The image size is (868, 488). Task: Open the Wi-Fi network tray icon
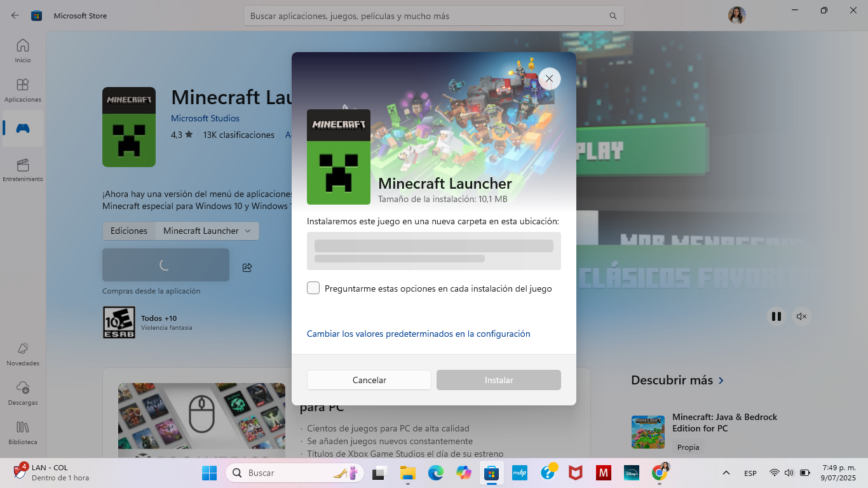774,473
